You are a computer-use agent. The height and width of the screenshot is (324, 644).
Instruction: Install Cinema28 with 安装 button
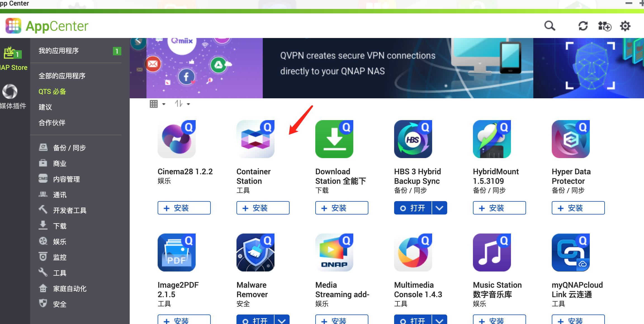184,208
